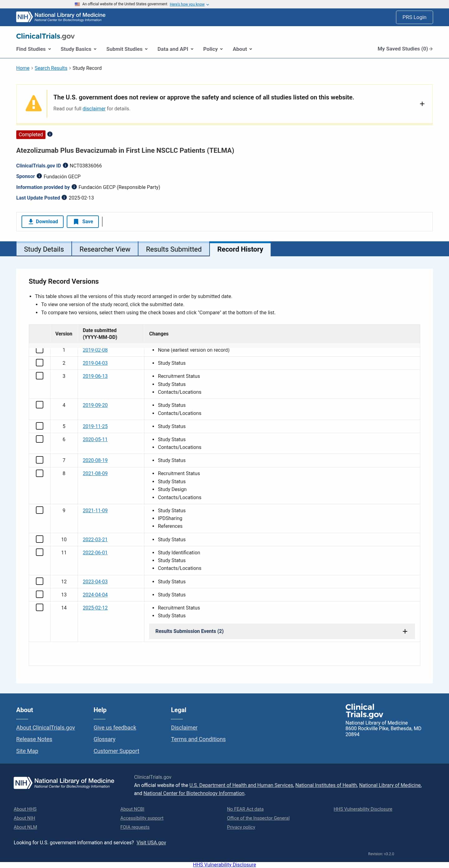This screenshot has width=449, height=868.
Task: Click the Download button
Action: tap(42, 221)
